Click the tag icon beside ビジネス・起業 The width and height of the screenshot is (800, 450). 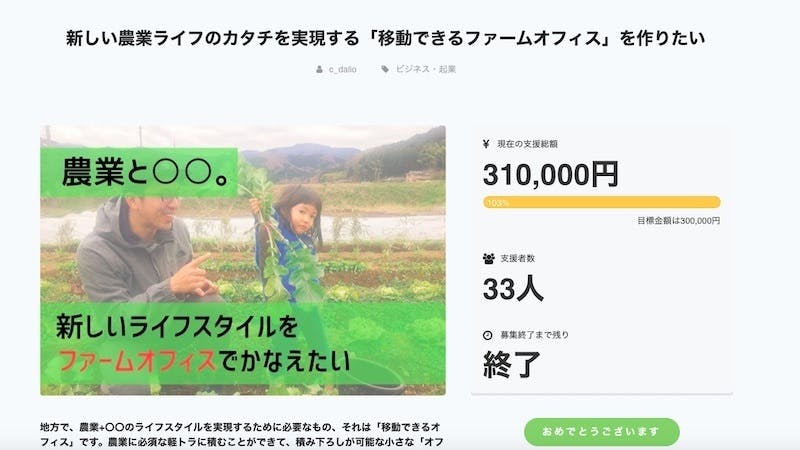[385, 70]
